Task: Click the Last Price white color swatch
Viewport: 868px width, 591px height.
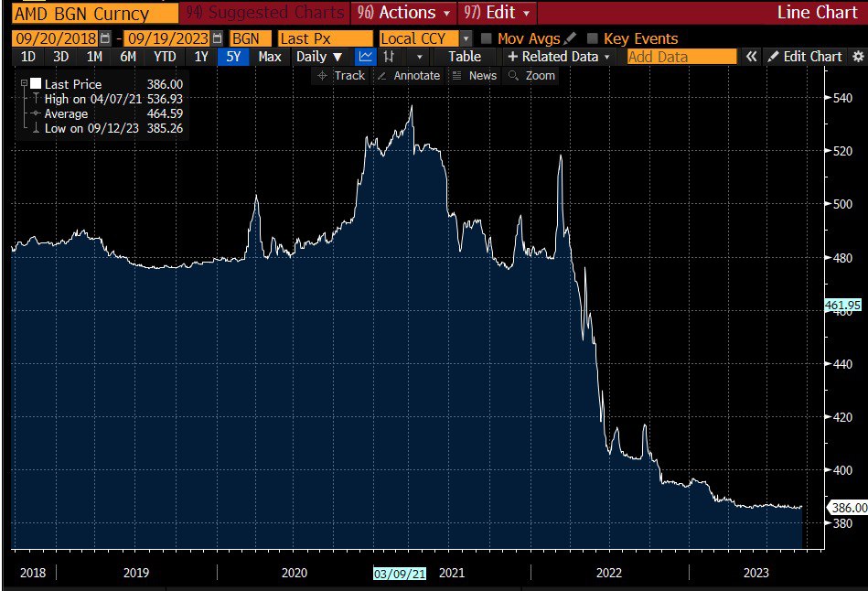Action: pos(36,83)
